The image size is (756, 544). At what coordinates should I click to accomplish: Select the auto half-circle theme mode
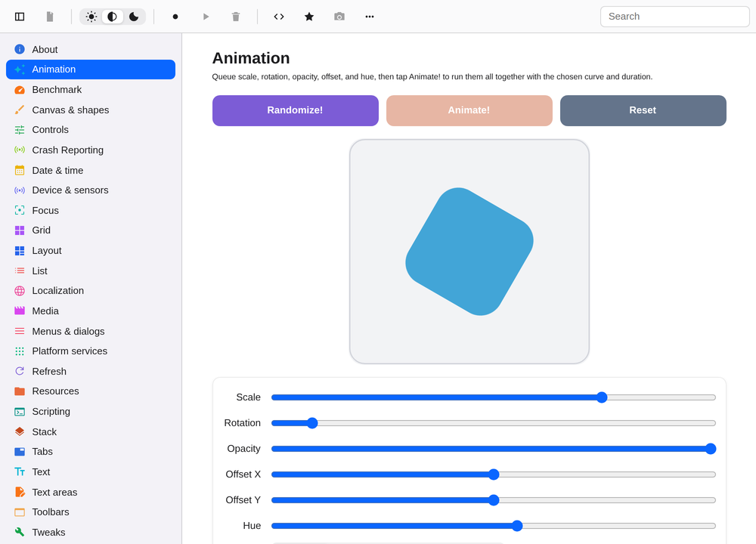[113, 17]
